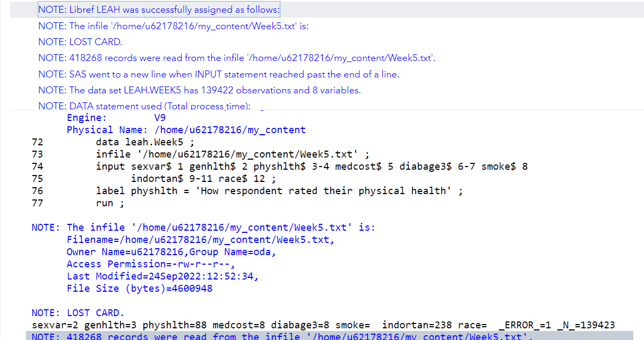This screenshot has width=644, height=340.
Task: Open the 'LEAH.WEEK5 has 139422 observations' note
Action: [200, 90]
